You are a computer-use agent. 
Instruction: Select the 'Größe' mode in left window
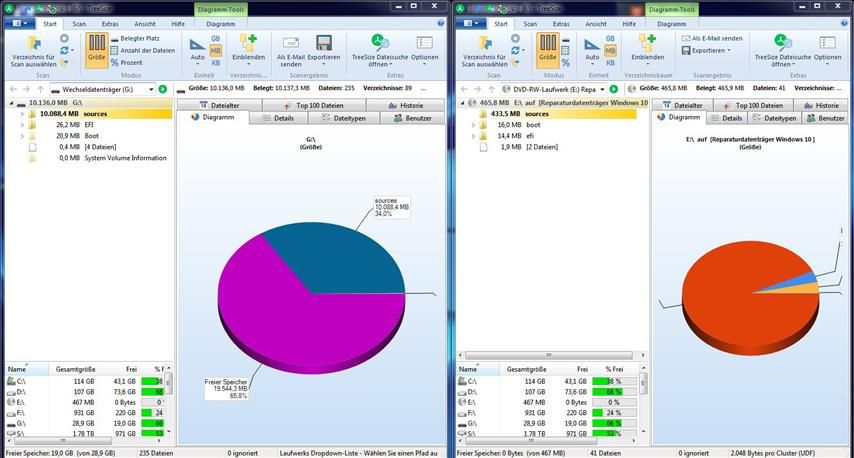pyautogui.click(x=97, y=48)
